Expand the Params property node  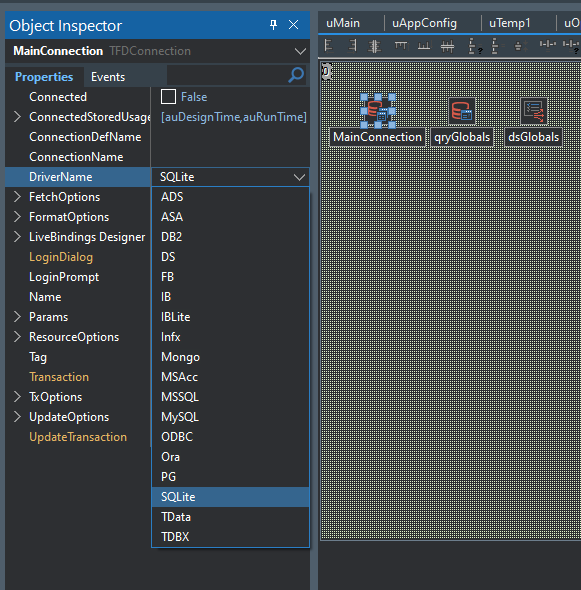[x=17, y=317]
